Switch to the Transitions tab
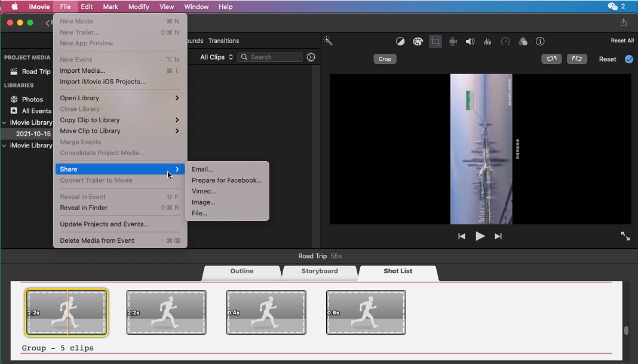Image resolution: width=638 pixels, height=364 pixels. coord(224,41)
